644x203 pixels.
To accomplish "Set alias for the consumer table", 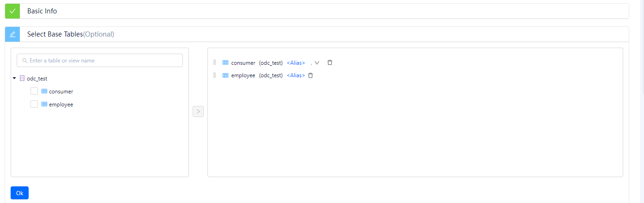I will pyautogui.click(x=296, y=63).
